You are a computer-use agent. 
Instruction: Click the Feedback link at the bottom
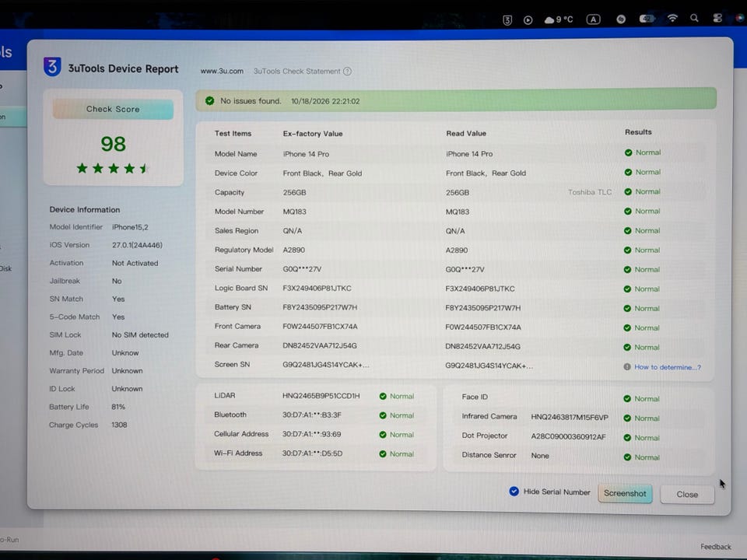[716, 547]
